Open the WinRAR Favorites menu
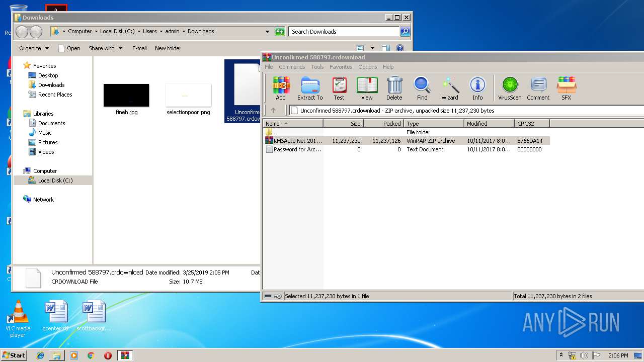 341,67
